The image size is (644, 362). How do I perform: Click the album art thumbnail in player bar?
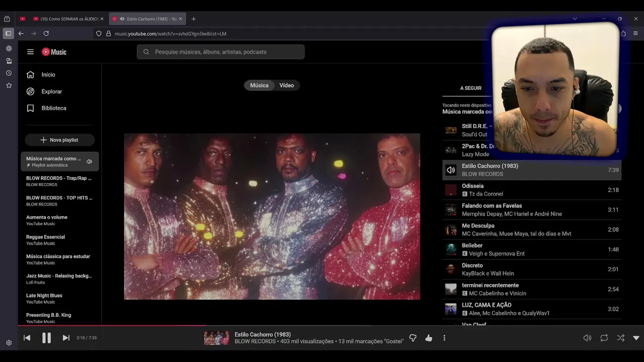pyautogui.click(x=217, y=338)
